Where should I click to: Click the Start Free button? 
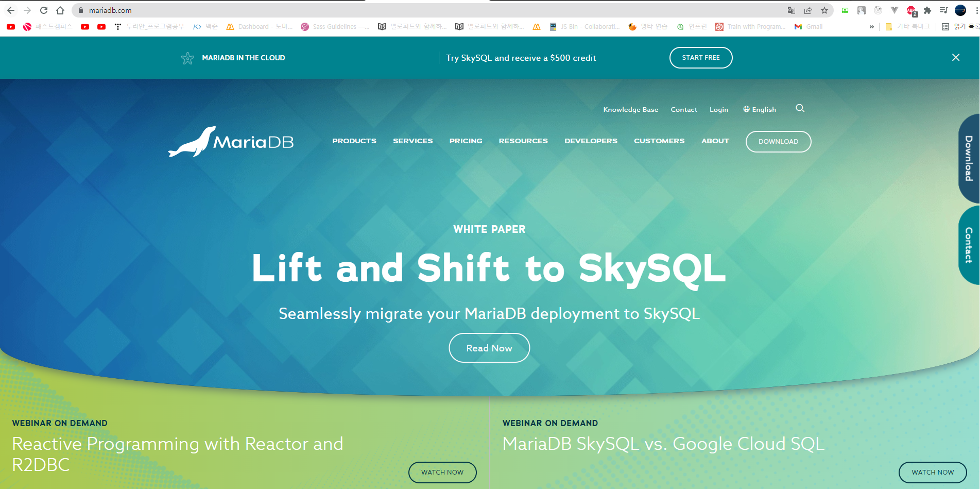701,58
